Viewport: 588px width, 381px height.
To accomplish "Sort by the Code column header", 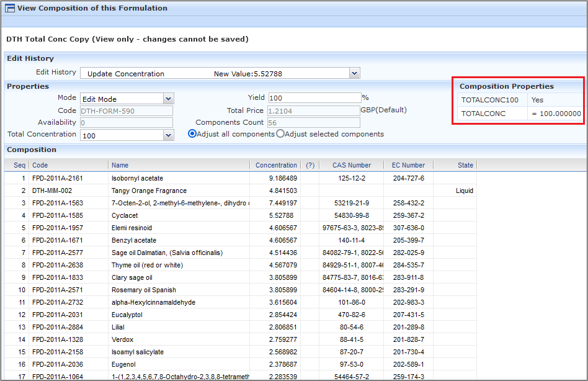I will [x=40, y=165].
